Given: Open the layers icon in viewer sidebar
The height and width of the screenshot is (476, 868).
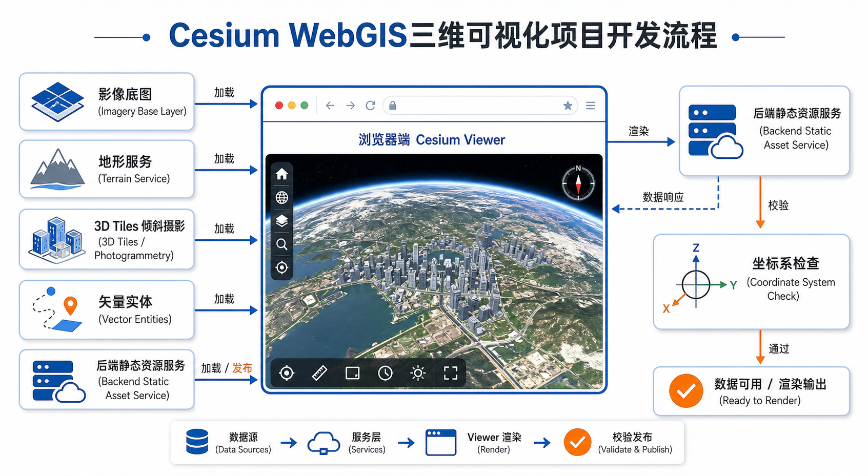Looking at the screenshot, I should pyautogui.click(x=281, y=221).
